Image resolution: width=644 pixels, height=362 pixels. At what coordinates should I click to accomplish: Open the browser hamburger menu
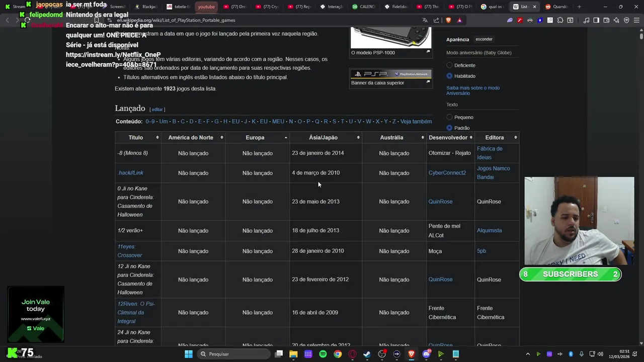click(636, 20)
